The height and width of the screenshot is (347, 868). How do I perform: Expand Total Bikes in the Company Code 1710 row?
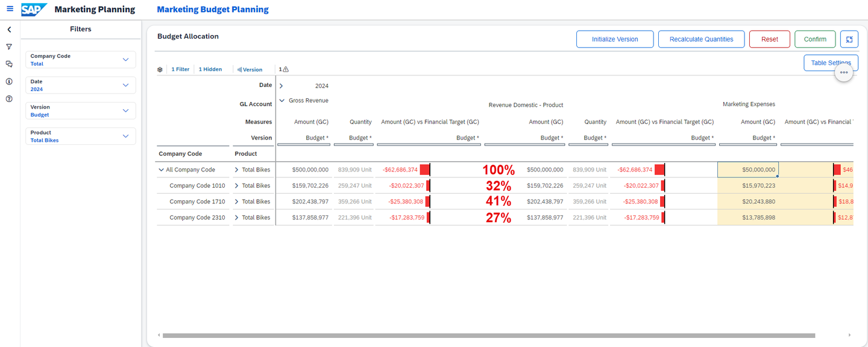pos(237,202)
